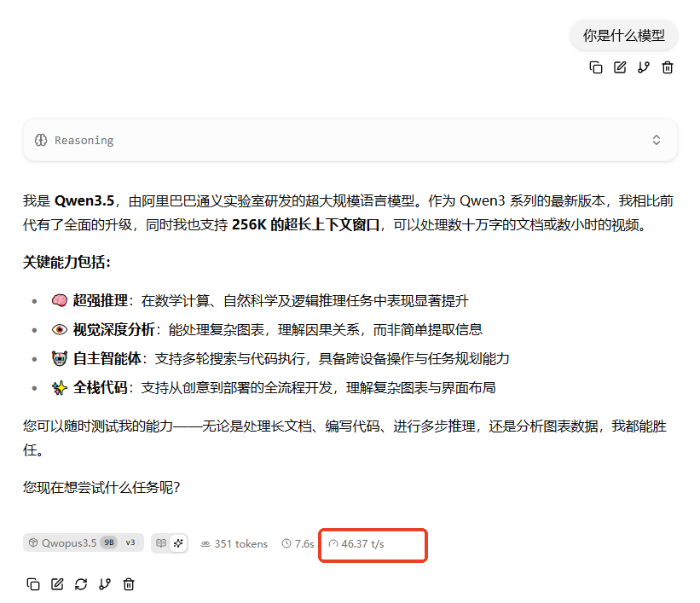Regenerate the assistant response

pos(81,584)
